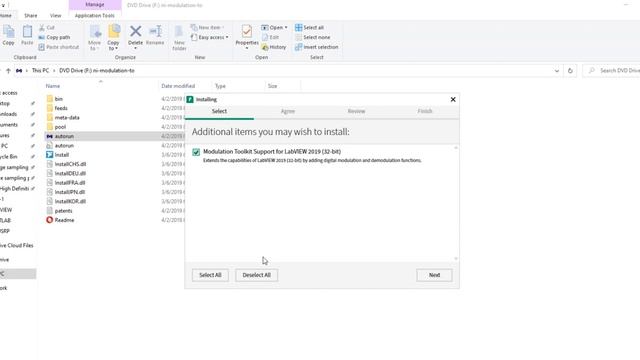This screenshot has width=640, height=360.
Task: Open the Easy access dropdown
Action: tap(210, 37)
